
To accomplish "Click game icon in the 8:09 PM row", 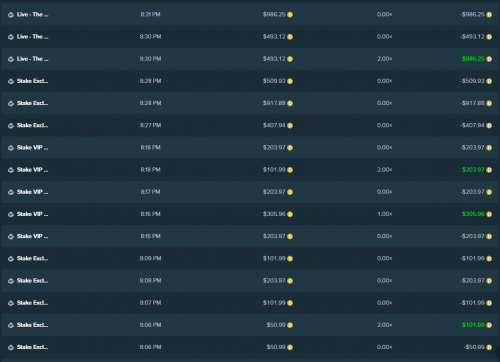I will point(11,259).
